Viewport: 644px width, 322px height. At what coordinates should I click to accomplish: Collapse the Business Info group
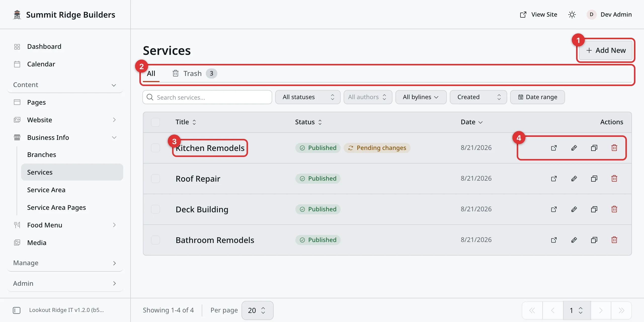[x=65, y=138]
